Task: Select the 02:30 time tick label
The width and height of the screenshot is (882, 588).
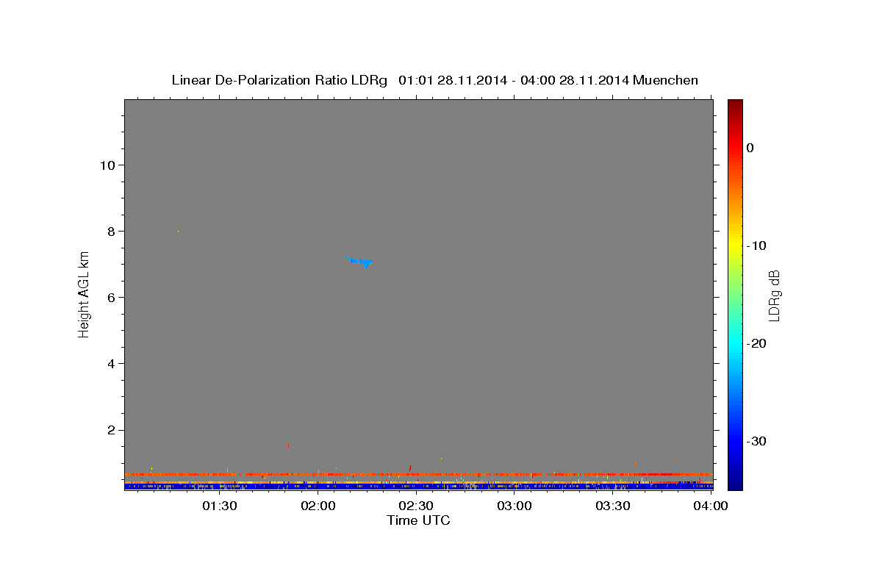Action: [416, 506]
